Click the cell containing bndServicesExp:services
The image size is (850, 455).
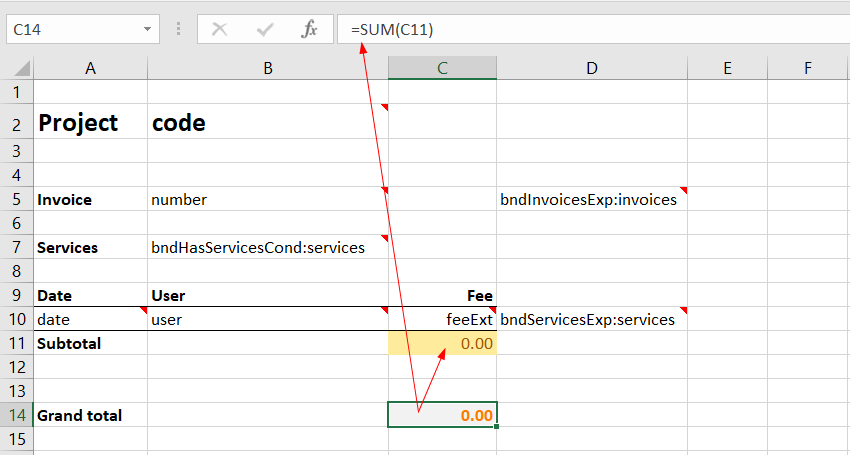[x=591, y=320]
